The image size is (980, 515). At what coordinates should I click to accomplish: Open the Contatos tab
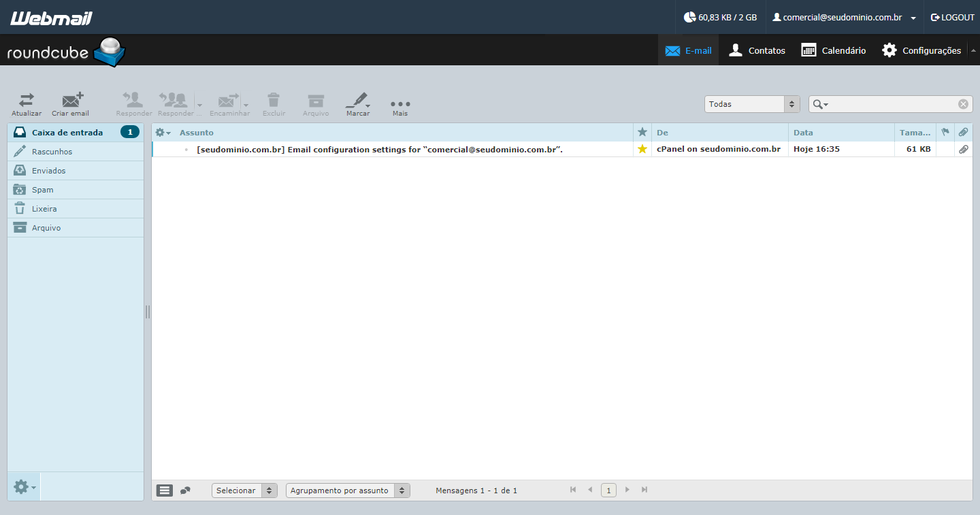pos(757,50)
